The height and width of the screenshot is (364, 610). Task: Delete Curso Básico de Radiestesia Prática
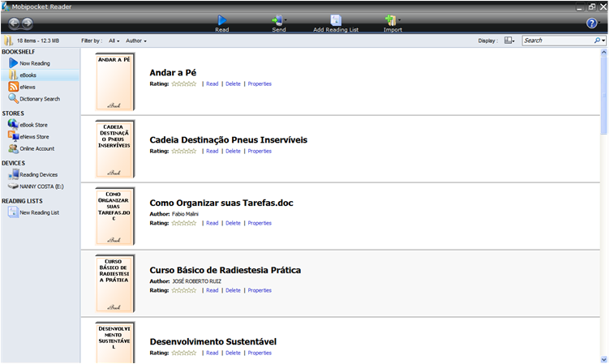tap(233, 290)
